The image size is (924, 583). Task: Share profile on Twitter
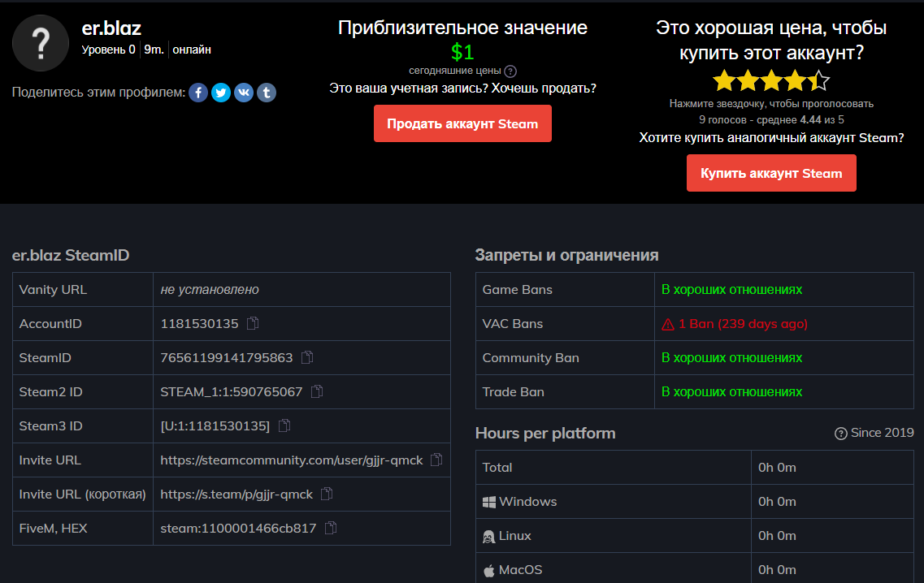(x=221, y=93)
